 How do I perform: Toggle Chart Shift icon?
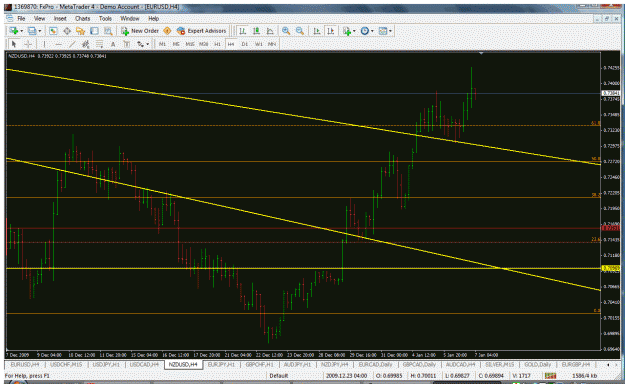[x=330, y=31]
